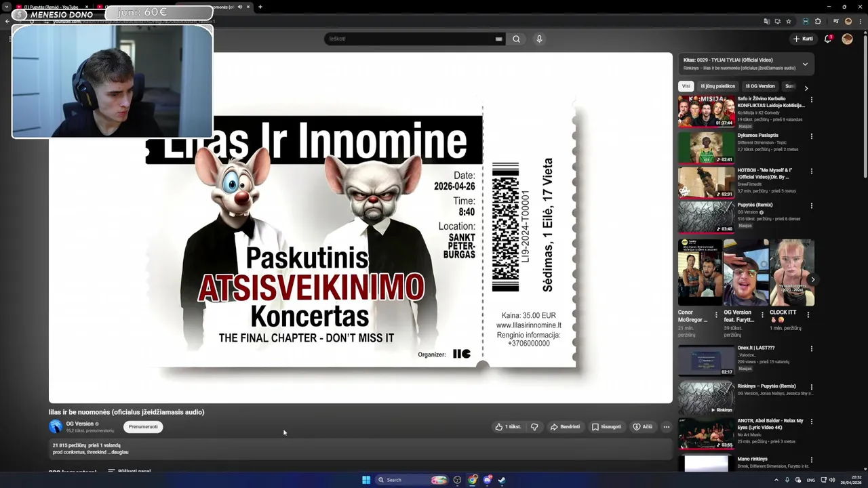
Task: Bookmark page with star icon
Action: click(x=789, y=21)
